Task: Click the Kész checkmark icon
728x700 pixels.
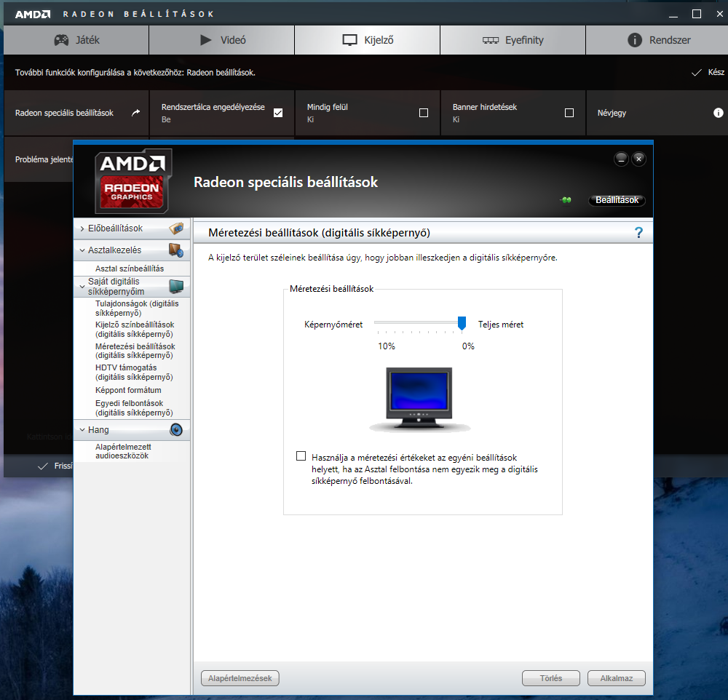Action: click(697, 73)
